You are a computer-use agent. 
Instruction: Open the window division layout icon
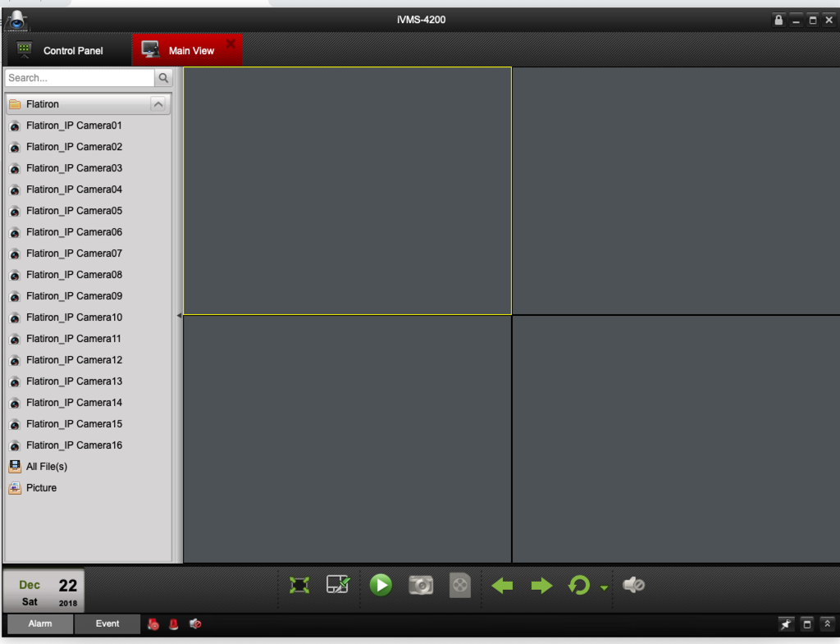[x=338, y=584]
